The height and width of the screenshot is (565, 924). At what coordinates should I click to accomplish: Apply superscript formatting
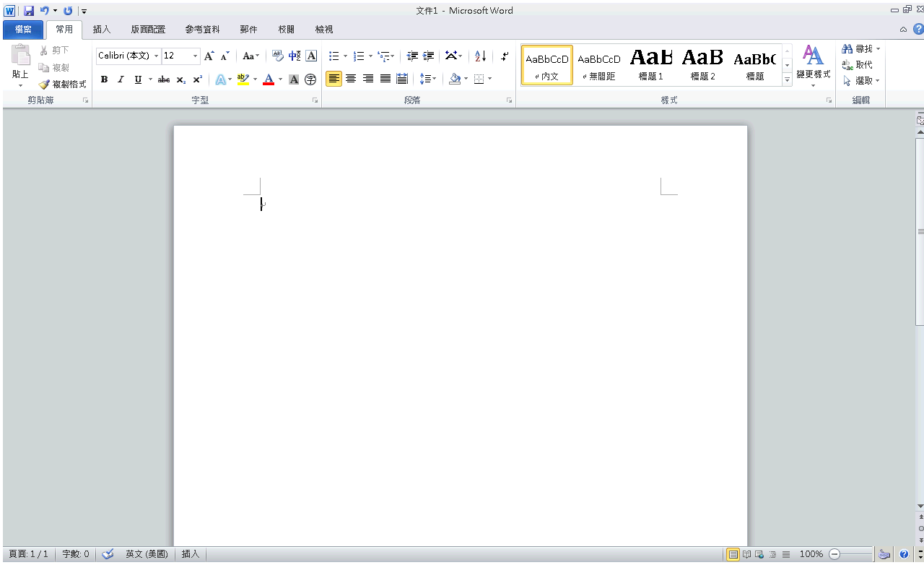point(197,79)
